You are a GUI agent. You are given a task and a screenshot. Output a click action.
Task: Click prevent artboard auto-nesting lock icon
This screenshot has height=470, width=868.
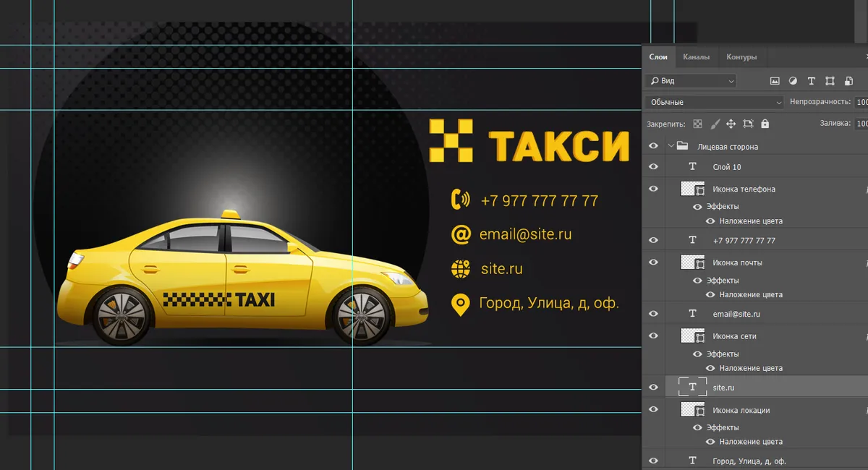pyautogui.click(x=748, y=124)
